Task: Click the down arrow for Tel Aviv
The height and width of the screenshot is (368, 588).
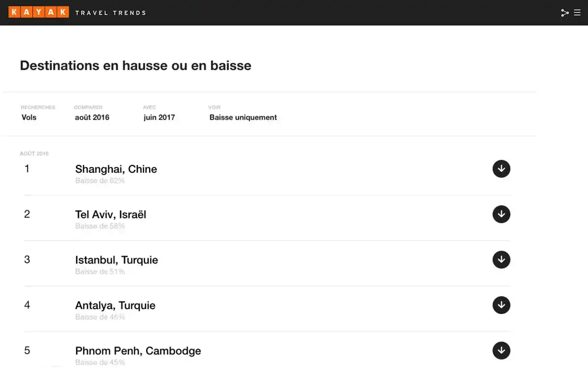Action: 501,214
